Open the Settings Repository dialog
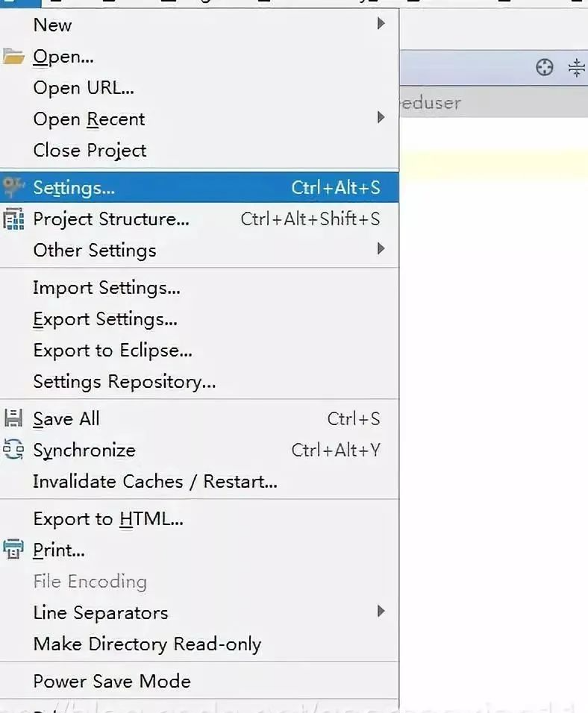 pos(199,382)
